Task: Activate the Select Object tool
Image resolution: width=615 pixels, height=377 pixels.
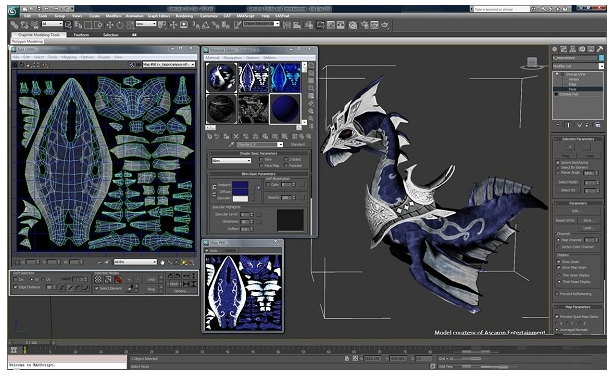Action: pyautogui.click(x=68, y=25)
